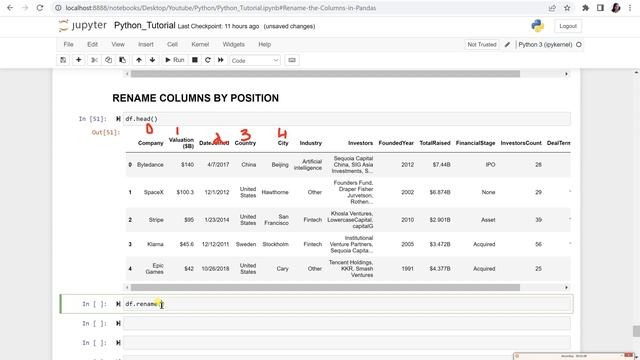Click the SpaceX cell
Viewport: 640px width, 360px height.
coord(153,192)
